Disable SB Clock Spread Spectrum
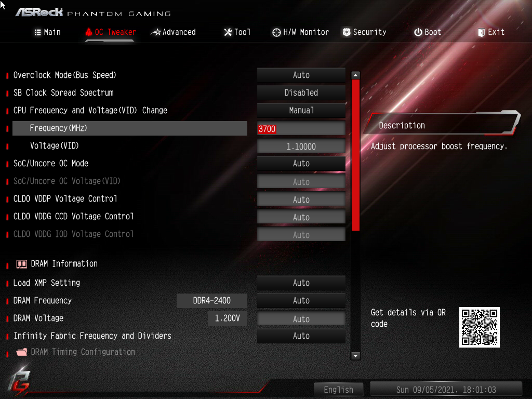 [x=301, y=92]
